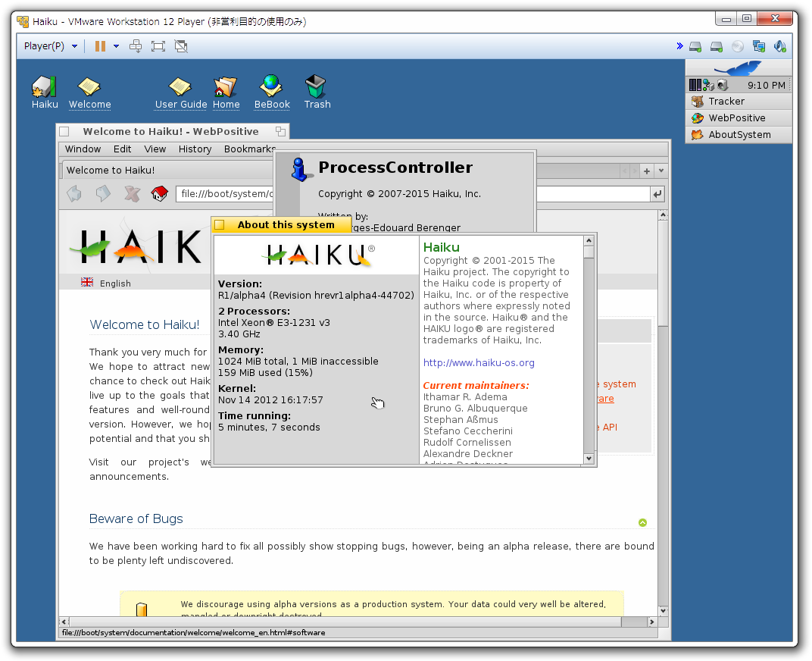Click WebPositive window zoom box

(280, 132)
